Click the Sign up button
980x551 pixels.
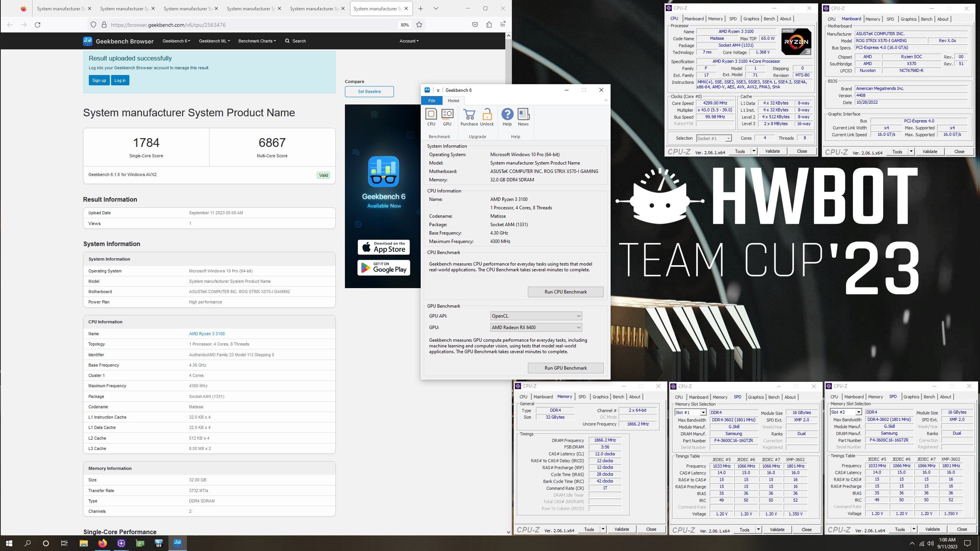tap(99, 80)
